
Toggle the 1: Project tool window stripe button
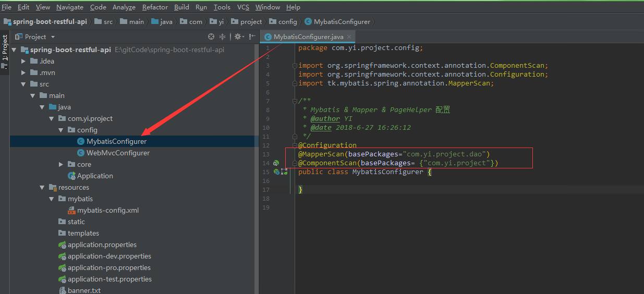point(5,53)
